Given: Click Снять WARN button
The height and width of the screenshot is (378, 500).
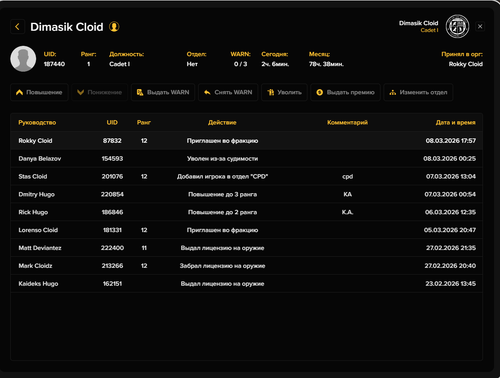Looking at the screenshot, I should [x=228, y=92].
